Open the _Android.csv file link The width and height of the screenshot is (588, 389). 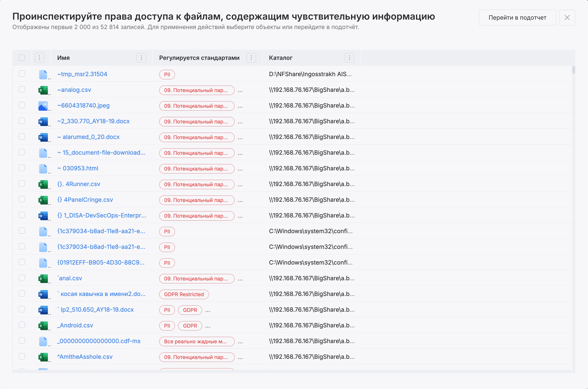coord(75,325)
